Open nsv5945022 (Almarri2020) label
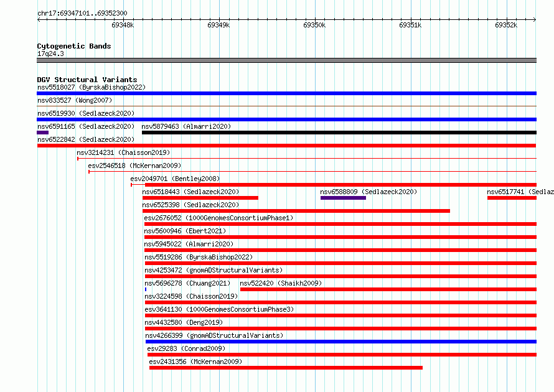Screen dimensions: 554x392 [189, 244]
